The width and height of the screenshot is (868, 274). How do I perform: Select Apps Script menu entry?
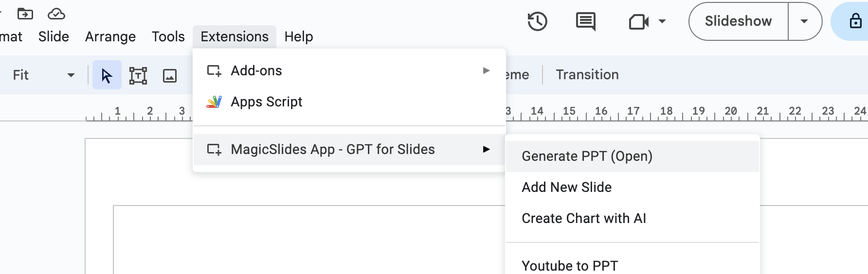[x=267, y=102]
